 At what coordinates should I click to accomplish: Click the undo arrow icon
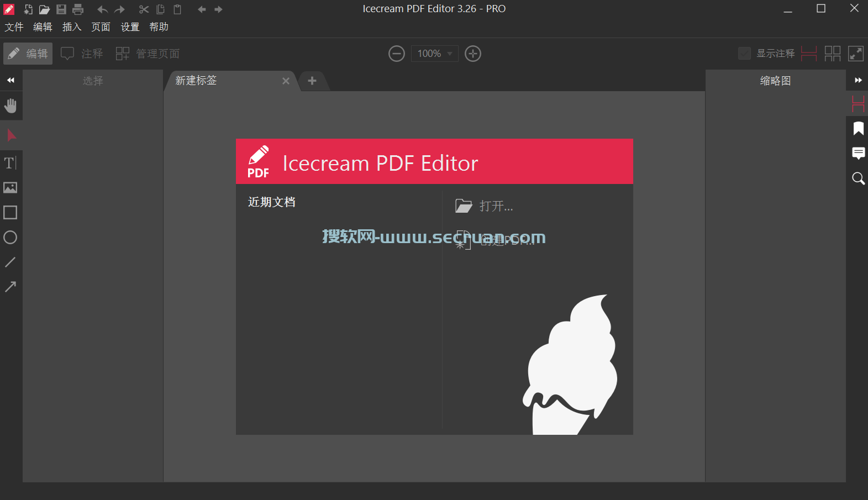pyautogui.click(x=102, y=9)
